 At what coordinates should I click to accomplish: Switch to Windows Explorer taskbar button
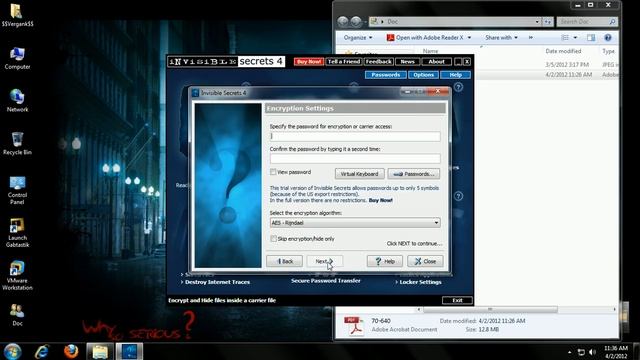[100, 351]
